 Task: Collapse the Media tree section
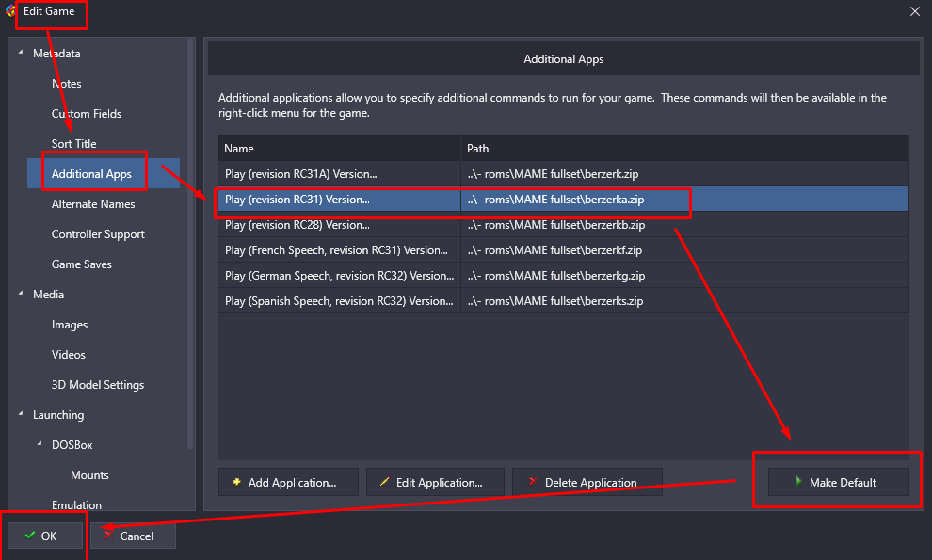click(21, 294)
